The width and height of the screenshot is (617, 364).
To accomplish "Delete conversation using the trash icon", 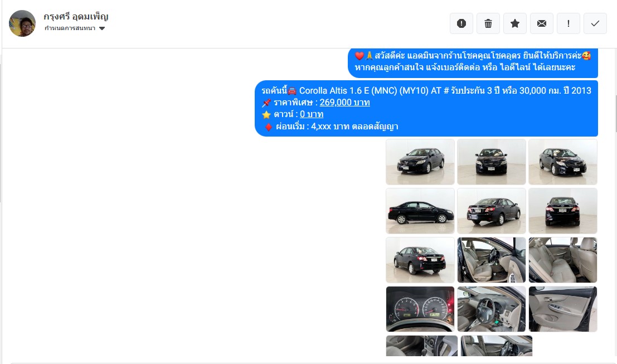I will (488, 23).
